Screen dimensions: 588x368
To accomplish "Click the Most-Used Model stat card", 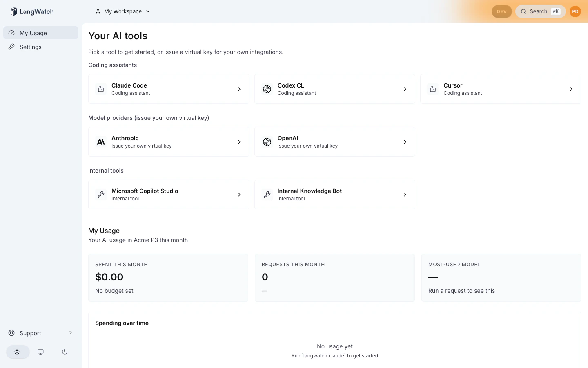I will pyautogui.click(x=501, y=278).
